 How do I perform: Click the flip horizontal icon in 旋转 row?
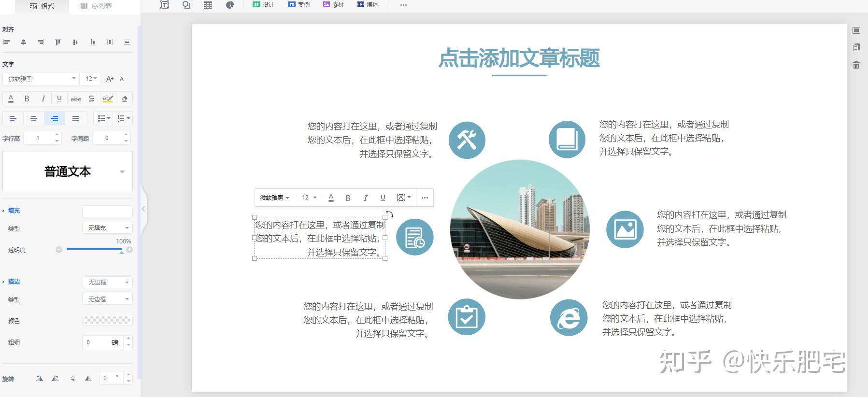(88, 379)
